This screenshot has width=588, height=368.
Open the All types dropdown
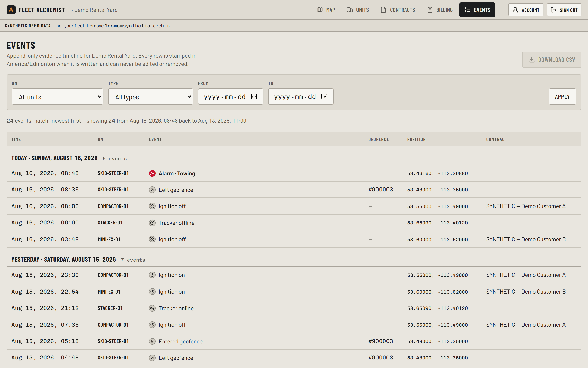tap(151, 97)
